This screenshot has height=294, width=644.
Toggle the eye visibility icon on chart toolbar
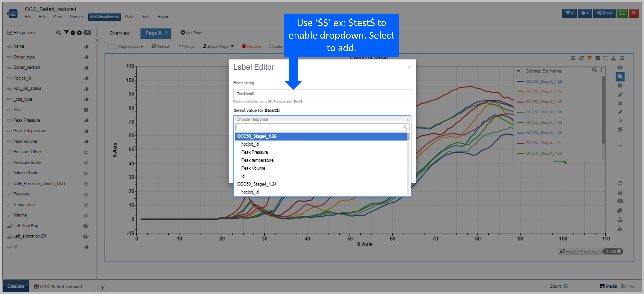620,68
